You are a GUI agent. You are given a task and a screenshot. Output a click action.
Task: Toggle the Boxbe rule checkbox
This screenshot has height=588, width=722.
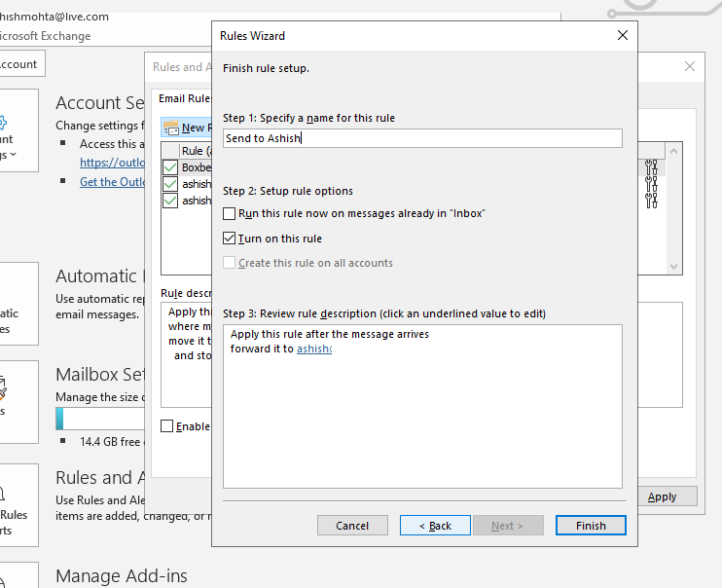170,167
